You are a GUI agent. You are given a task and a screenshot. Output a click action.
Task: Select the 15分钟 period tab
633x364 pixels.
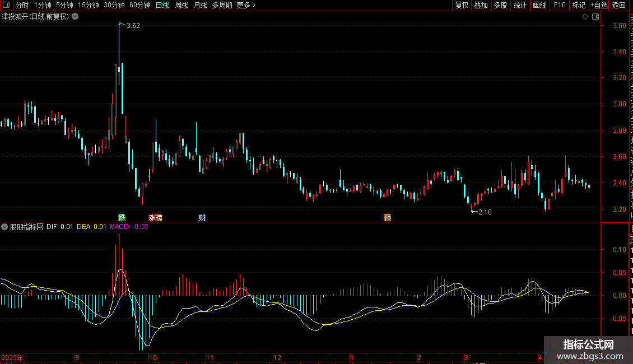89,5
